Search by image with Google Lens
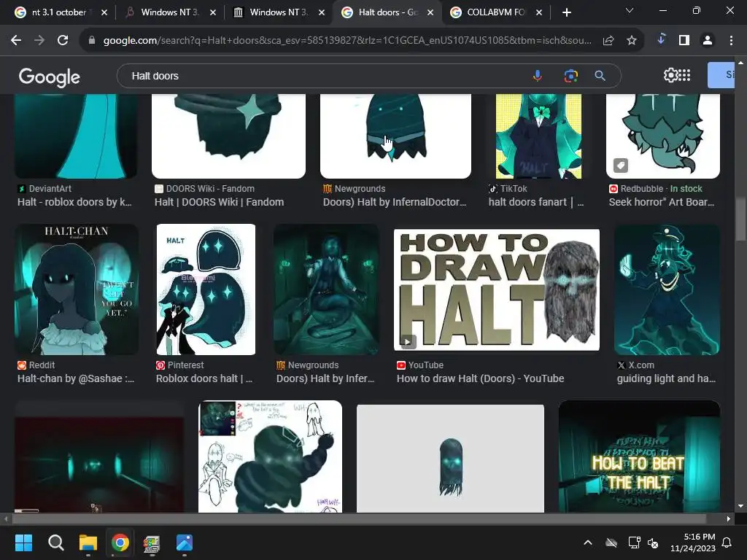Viewport: 747px width, 560px height. (570, 76)
